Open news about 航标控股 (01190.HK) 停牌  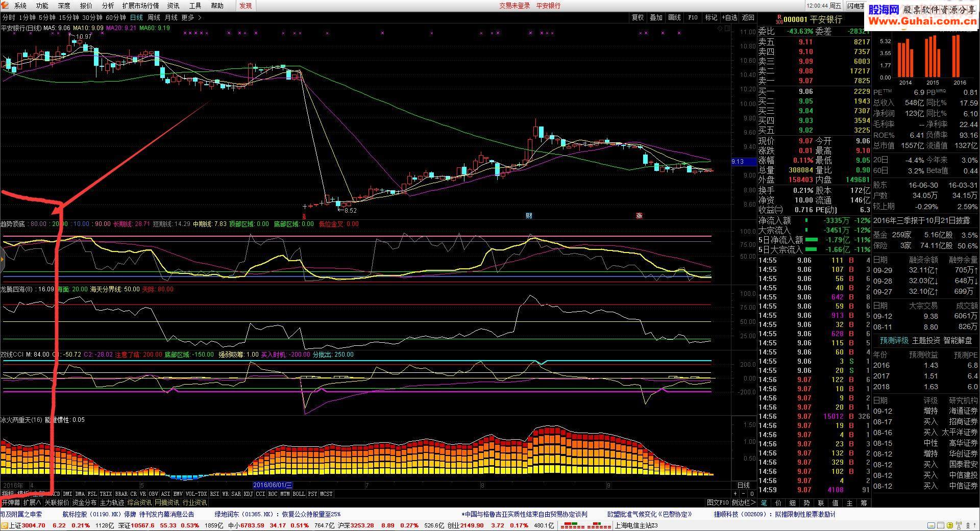(x=129, y=514)
